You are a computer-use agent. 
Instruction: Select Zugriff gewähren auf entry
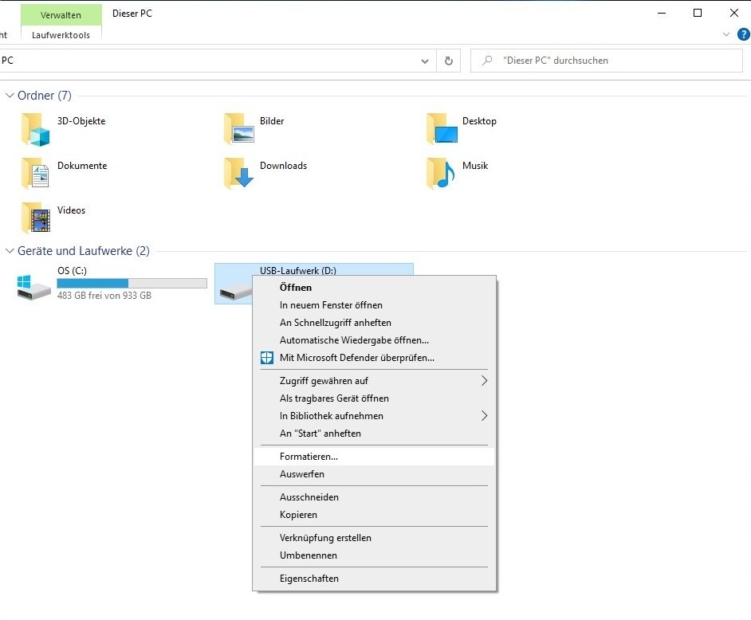coord(374,381)
